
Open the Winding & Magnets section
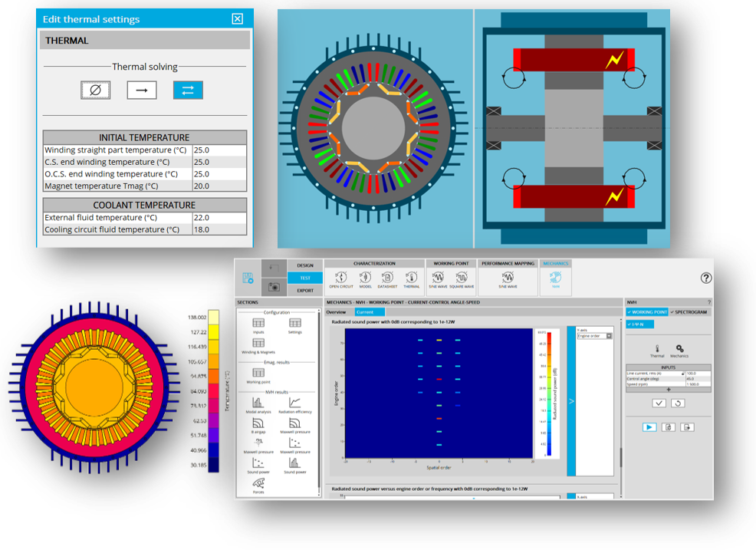click(x=258, y=346)
